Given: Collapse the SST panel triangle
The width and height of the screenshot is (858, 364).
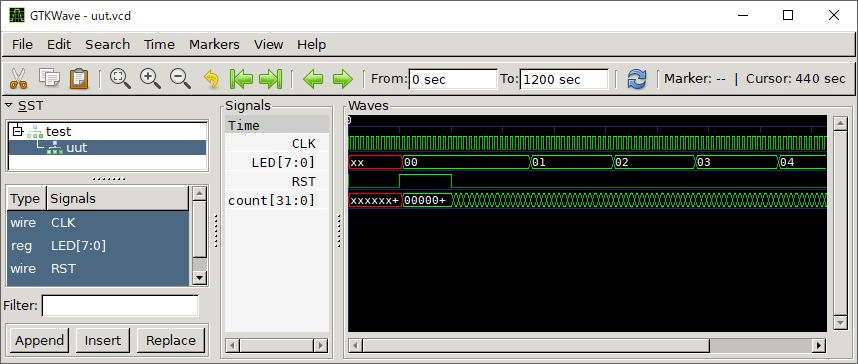Looking at the screenshot, I should [8, 105].
